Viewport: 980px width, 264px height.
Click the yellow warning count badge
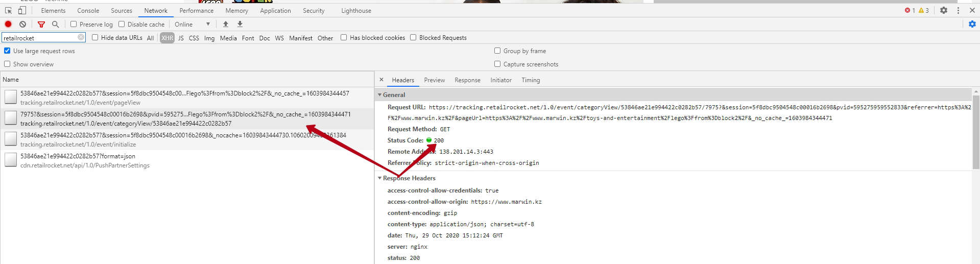coord(923,10)
